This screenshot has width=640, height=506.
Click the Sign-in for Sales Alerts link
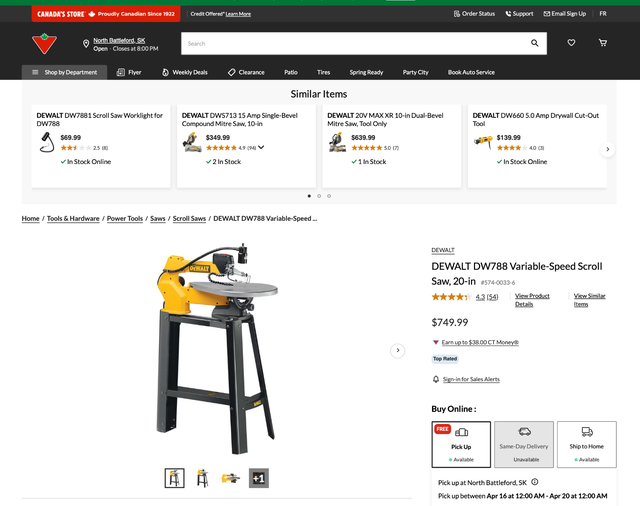471,379
